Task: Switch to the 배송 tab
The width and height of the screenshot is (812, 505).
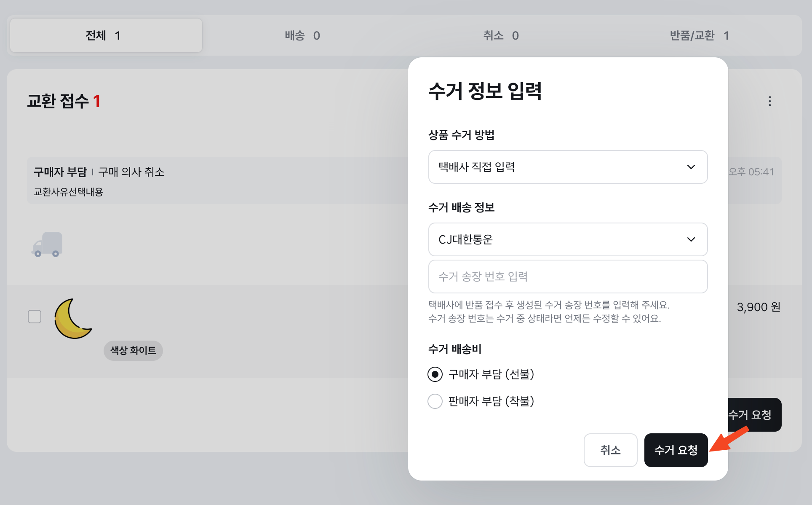Action: 302,35
